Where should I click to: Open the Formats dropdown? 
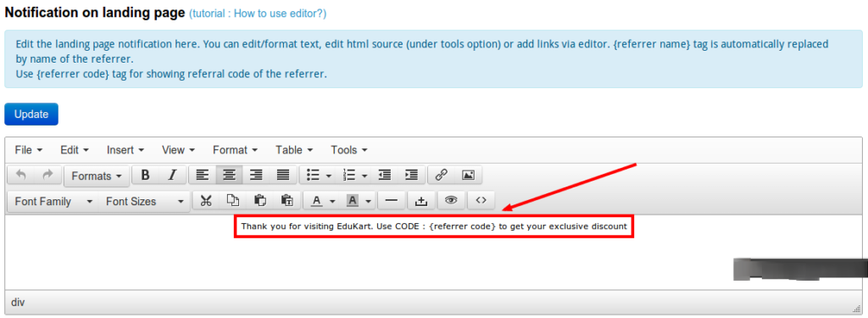pos(97,176)
